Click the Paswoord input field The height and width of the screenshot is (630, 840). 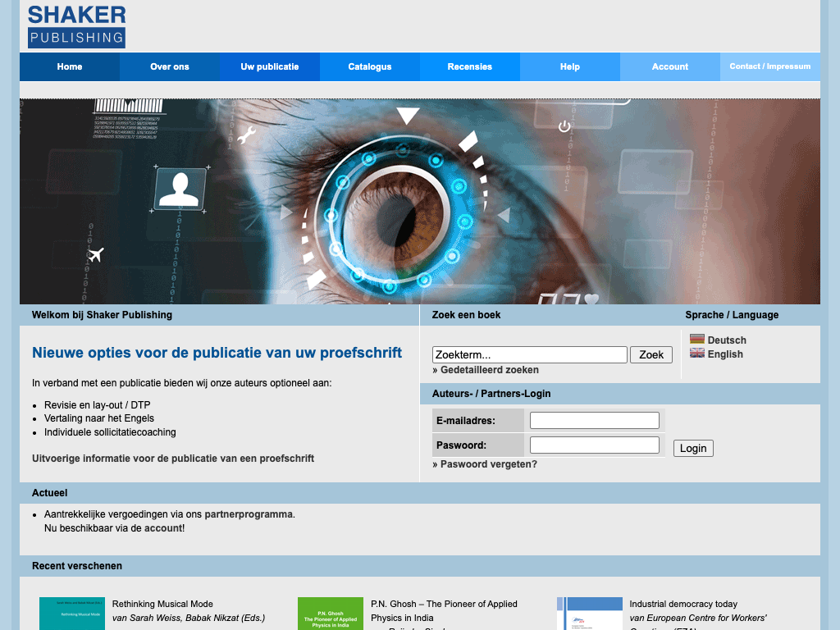594,445
